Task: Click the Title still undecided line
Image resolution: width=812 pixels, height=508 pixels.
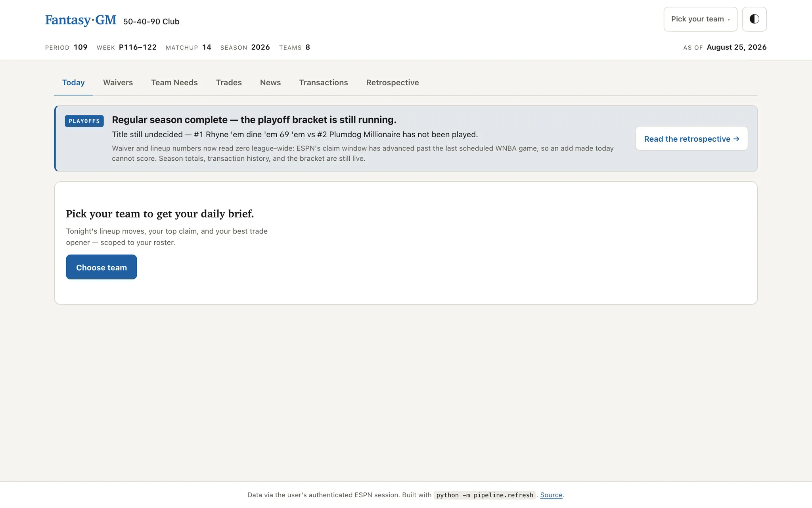Action: pos(295,135)
